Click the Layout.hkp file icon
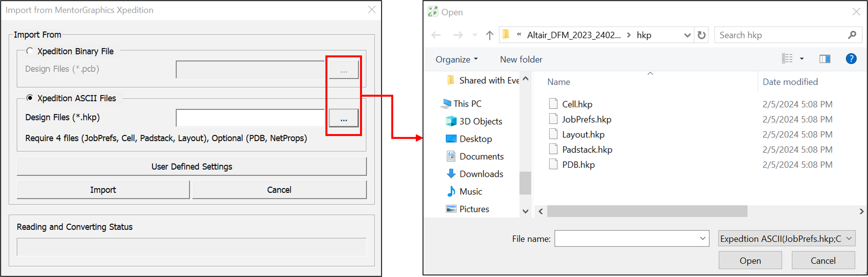 (x=553, y=134)
